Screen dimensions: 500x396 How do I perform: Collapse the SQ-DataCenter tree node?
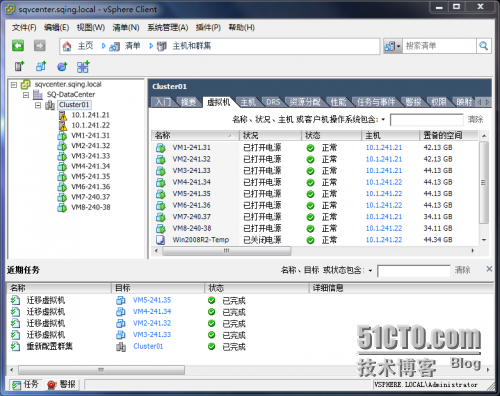pos(26,95)
